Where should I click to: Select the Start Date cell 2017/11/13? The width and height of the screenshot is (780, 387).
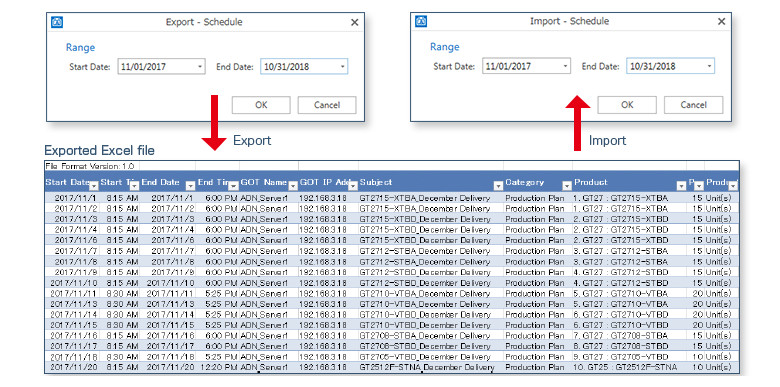tap(72, 304)
